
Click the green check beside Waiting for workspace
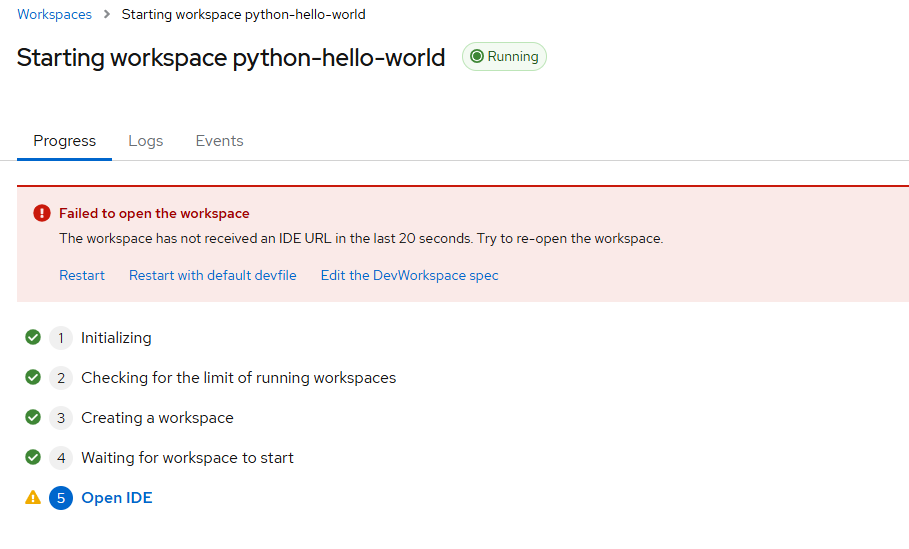tap(33, 457)
